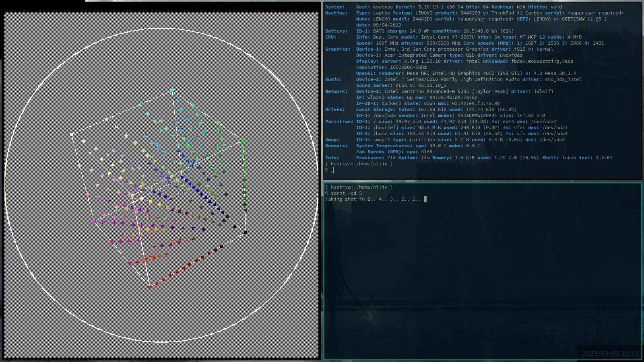Click memory used '1.29 GiB (16.9%)'
The width and height of the screenshot is (644, 362).
[516, 158]
